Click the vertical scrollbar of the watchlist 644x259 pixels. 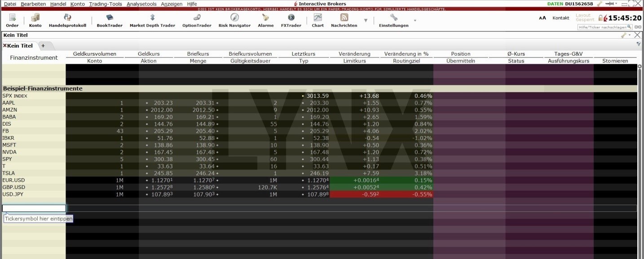(x=640, y=162)
